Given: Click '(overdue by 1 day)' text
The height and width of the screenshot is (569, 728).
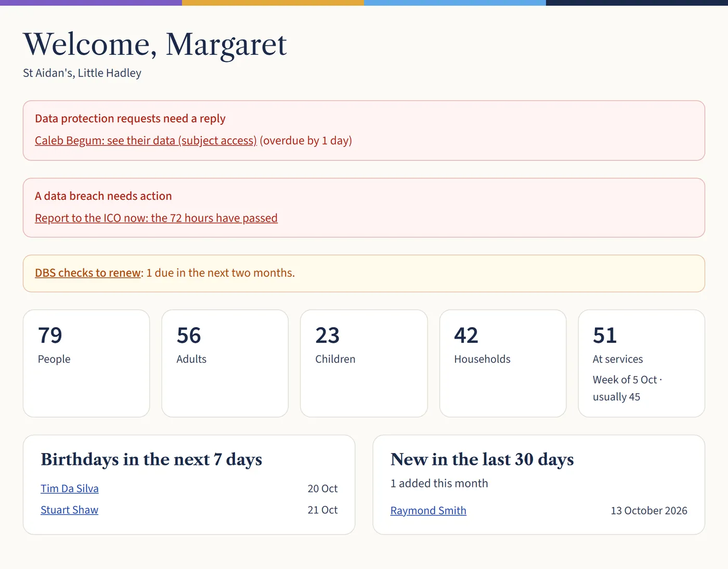Looking at the screenshot, I should click(x=306, y=140).
